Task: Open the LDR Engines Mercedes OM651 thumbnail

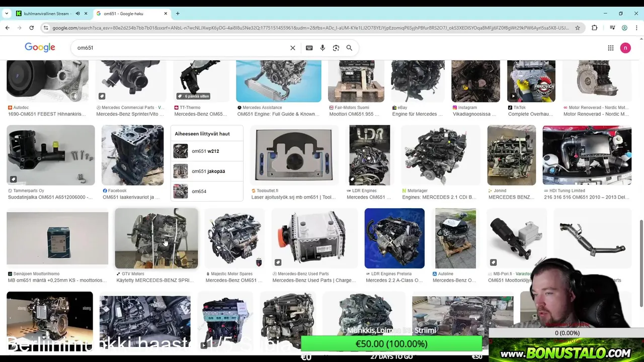Action: pyautogui.click(x=370, y=155)
